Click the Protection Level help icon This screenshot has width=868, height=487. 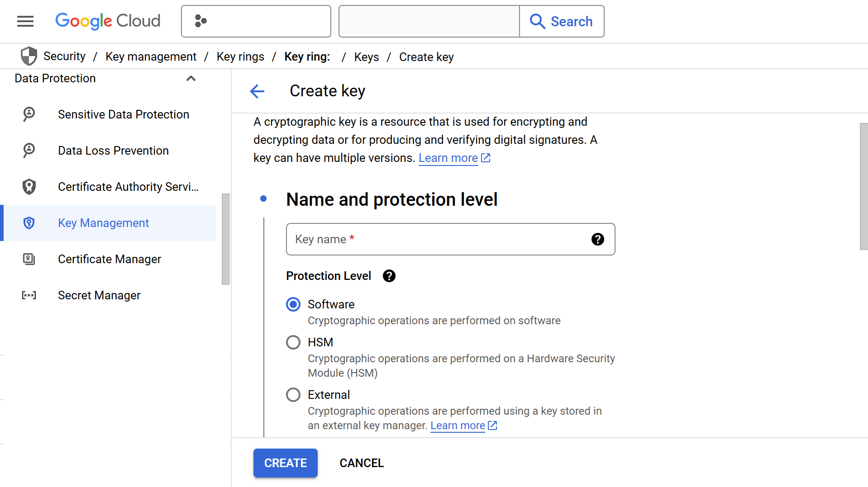389,276
